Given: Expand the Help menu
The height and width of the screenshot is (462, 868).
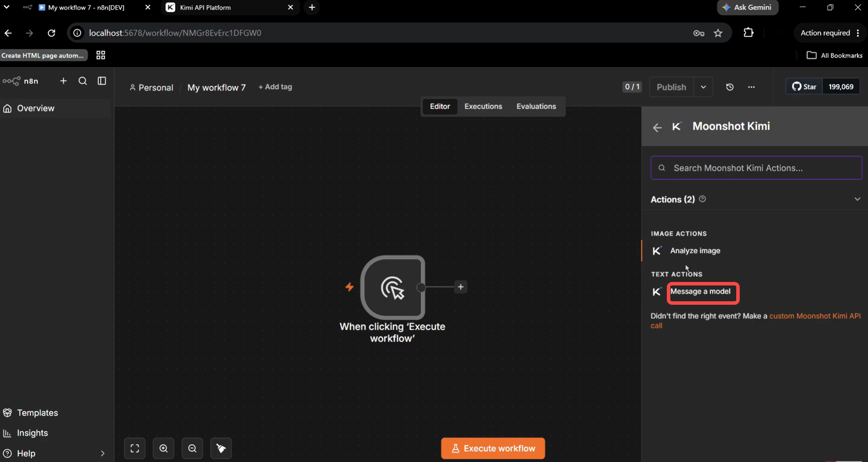Looking at the screenshot, I should coord(54,453).
